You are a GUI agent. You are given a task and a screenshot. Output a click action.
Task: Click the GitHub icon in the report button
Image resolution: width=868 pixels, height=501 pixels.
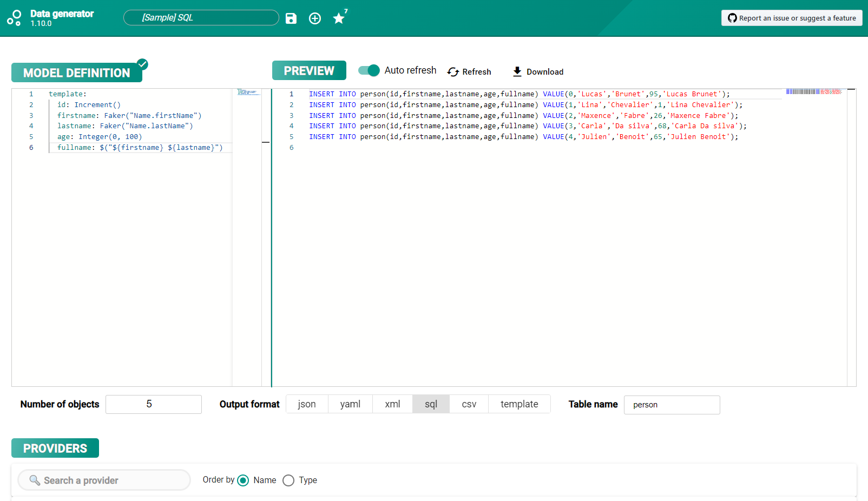(x=732, y=18)
